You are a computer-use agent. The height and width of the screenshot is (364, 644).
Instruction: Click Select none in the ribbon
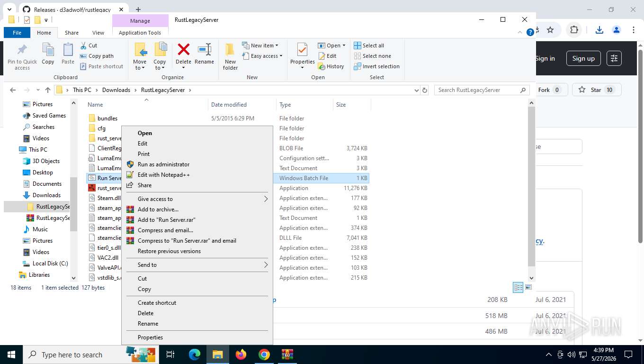pos(372,56)
